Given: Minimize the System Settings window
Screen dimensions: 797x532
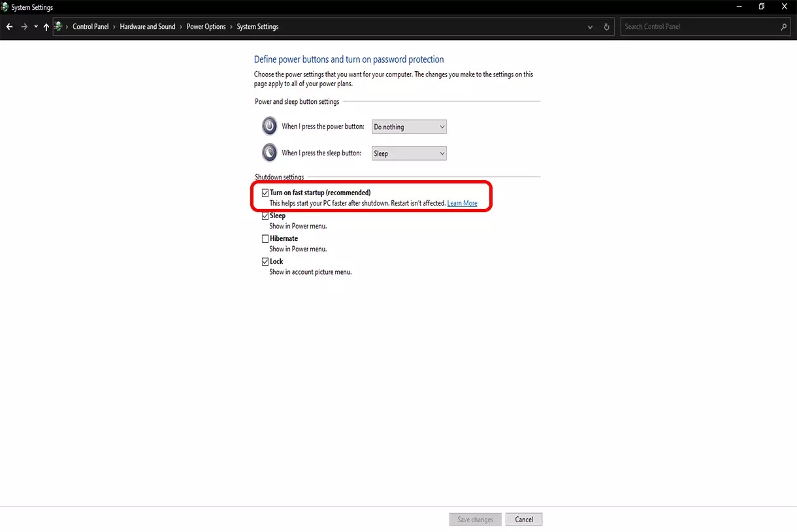Looking at the screenshot, I should point(738,7).
